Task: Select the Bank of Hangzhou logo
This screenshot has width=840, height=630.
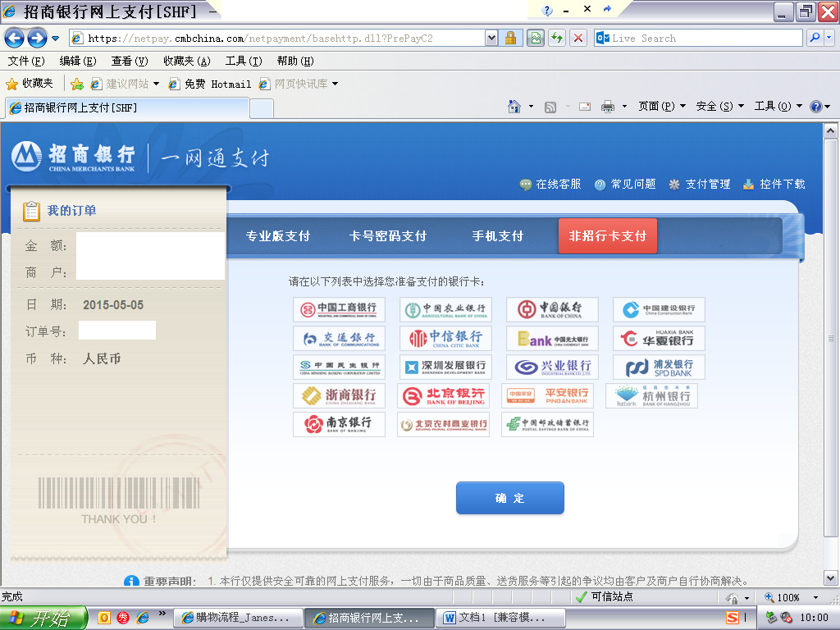Action: point(652,396)
